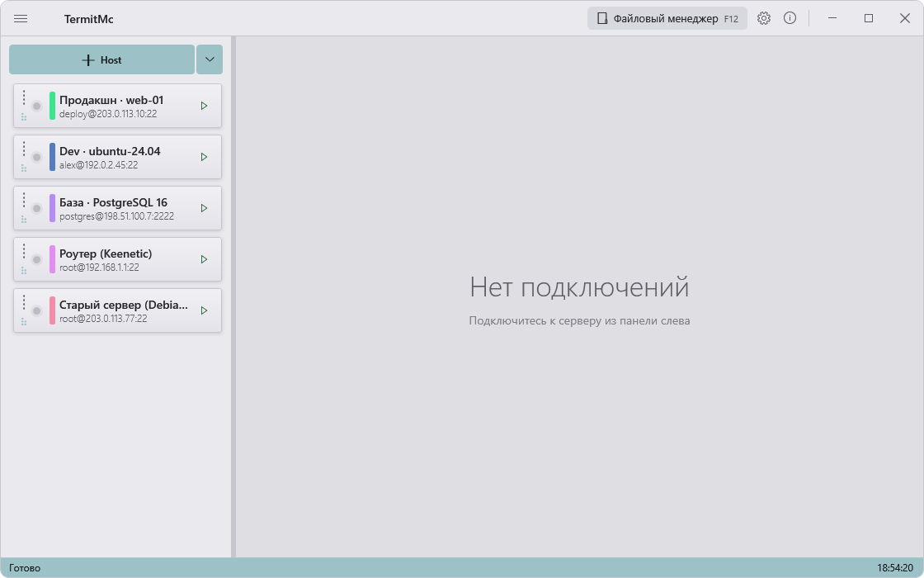Screen dimensions: 924x578
Task: Connect to Роутер (Keenetic) using play arrow
Action: (x=204, y=259)
